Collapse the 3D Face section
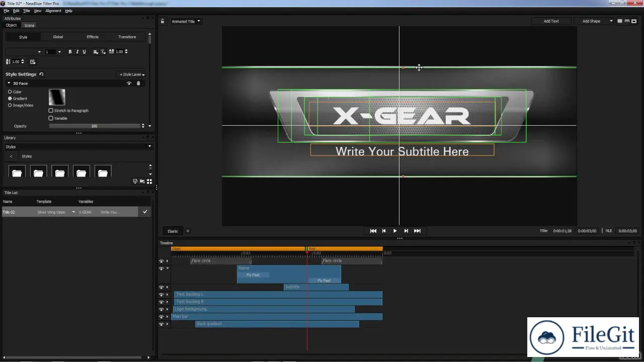 pyautogui.click(x=9, y=83)
